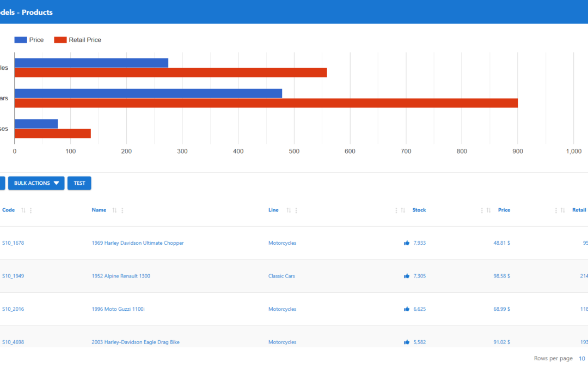The width and height of the screenshot is (588, 368).
Task: Click the sort arrows beside Retail header
Action: 563,210
